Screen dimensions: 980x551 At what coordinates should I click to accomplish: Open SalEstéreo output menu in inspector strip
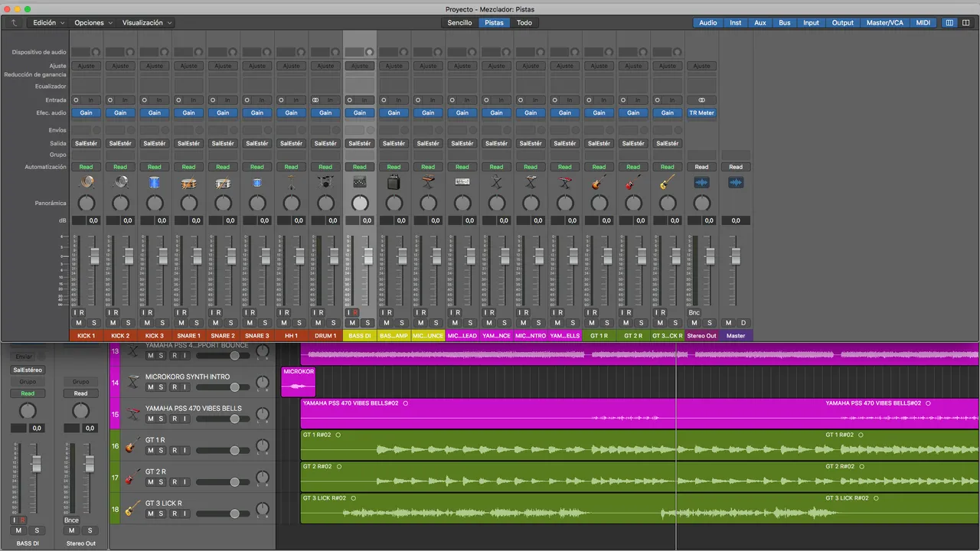pos(28,370)
